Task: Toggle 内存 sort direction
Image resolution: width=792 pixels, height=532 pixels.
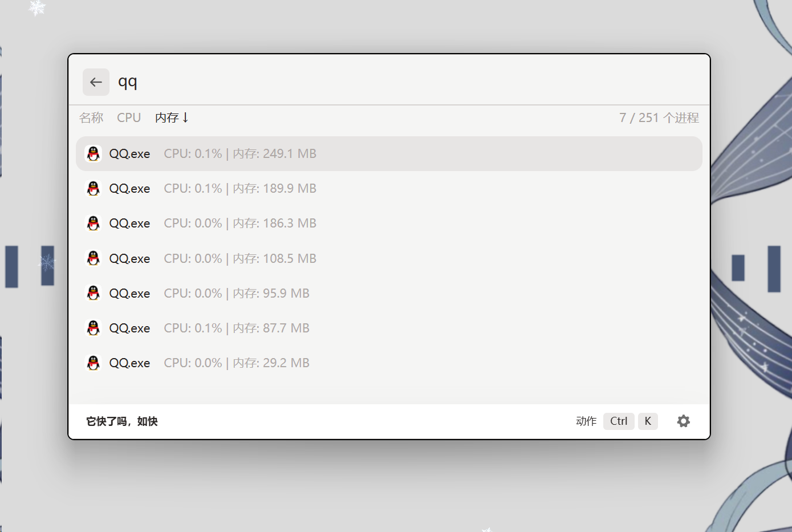Action: click(x=172, y=117)
